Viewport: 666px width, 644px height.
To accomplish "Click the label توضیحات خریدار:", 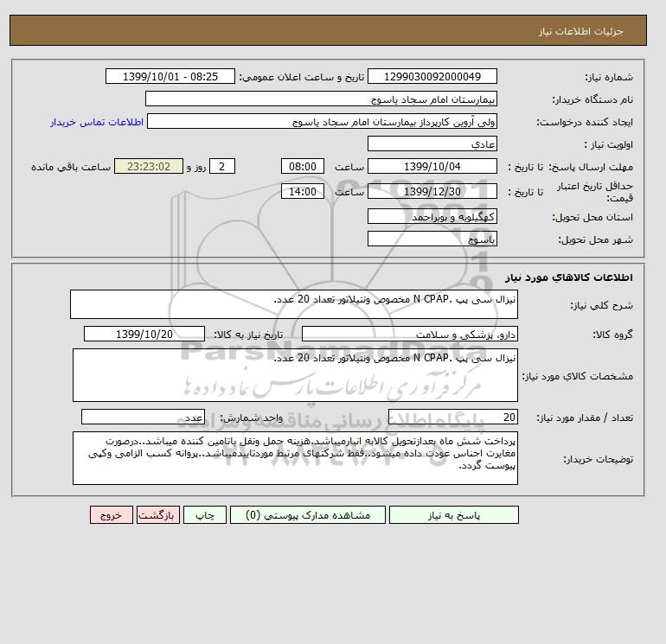I will click(x=599, y=459).
